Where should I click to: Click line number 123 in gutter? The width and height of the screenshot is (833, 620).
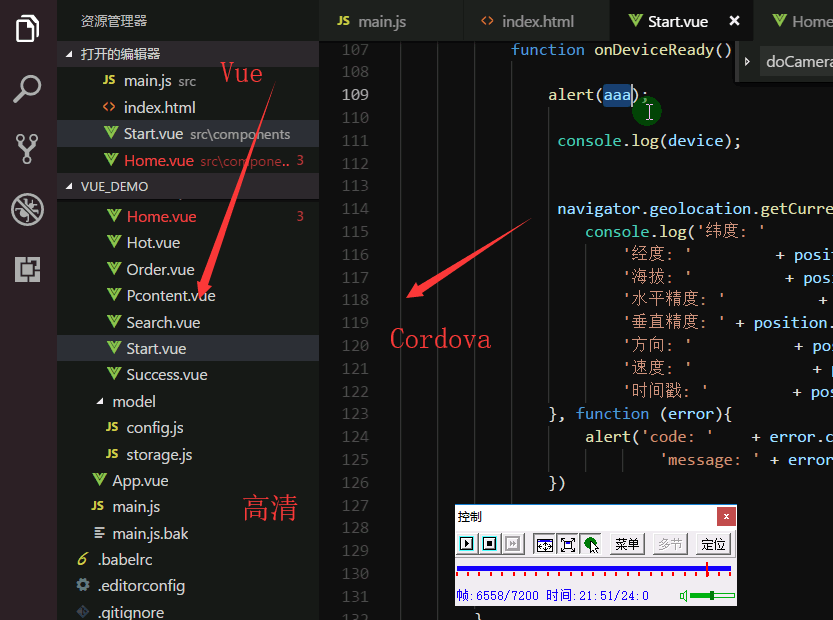[x=355, y=414]
